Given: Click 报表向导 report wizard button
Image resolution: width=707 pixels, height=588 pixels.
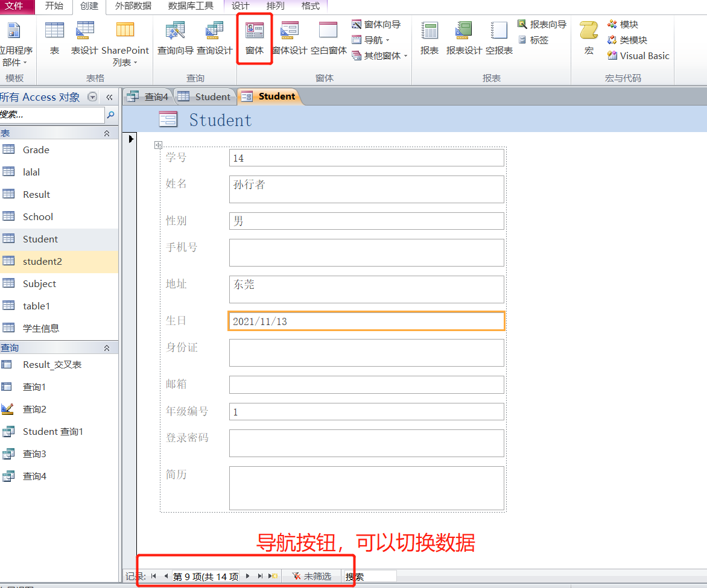Looking at the screenshot, I should tap(542, 24).
